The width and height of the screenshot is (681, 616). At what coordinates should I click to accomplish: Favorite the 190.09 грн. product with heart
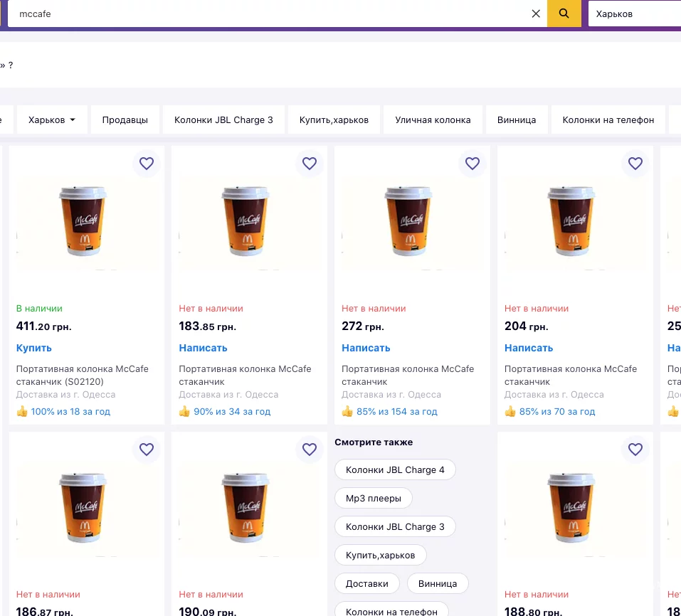tap(310, 450)
